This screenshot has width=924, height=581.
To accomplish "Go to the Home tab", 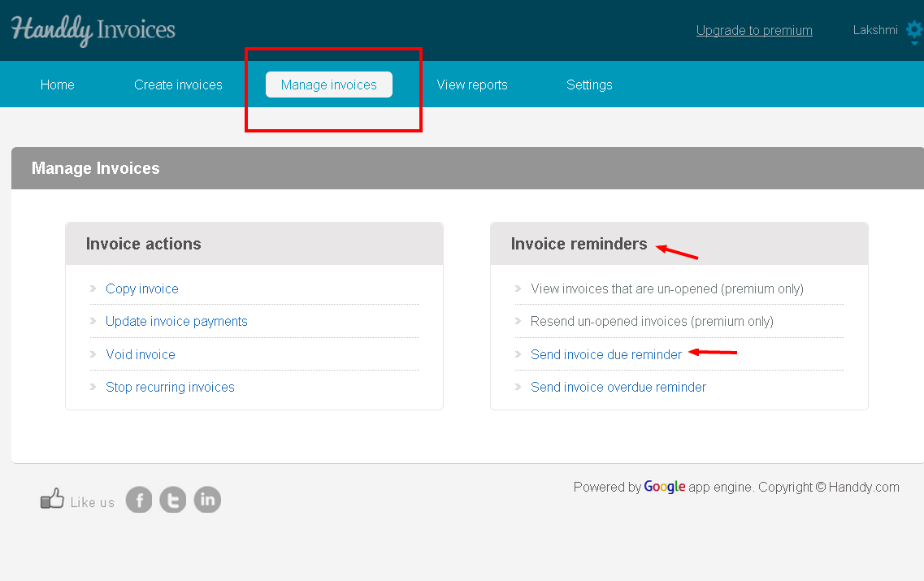I will point(57,85).
